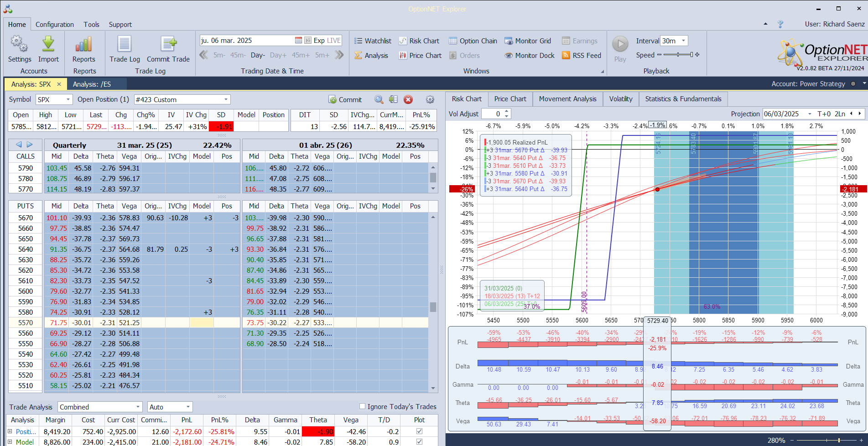Click the Vol Adjust up stepper
Viewport: 868px width, 446px height.
pyautogui.click(x=506, y=111)
